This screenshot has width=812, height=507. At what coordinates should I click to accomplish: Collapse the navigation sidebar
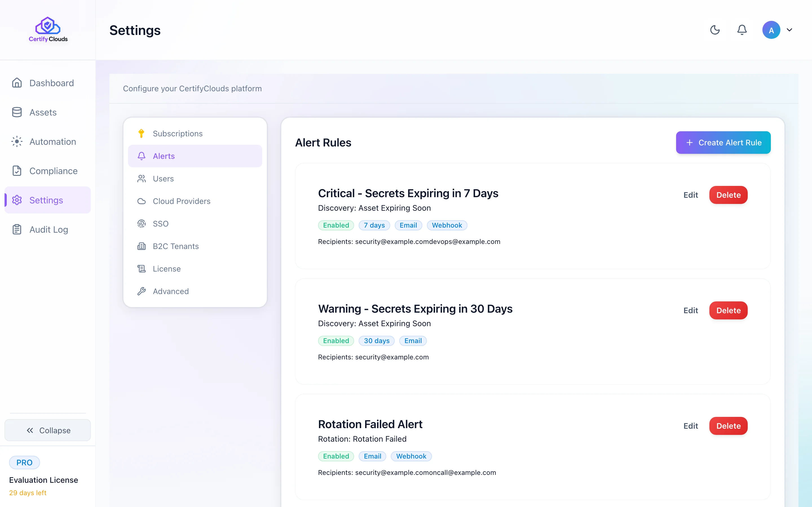(48, 430)
